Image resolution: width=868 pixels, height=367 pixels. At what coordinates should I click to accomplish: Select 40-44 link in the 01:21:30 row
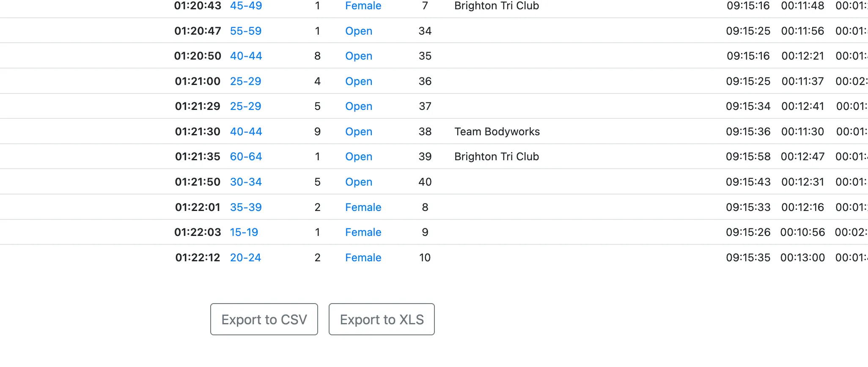coord(246,131)
